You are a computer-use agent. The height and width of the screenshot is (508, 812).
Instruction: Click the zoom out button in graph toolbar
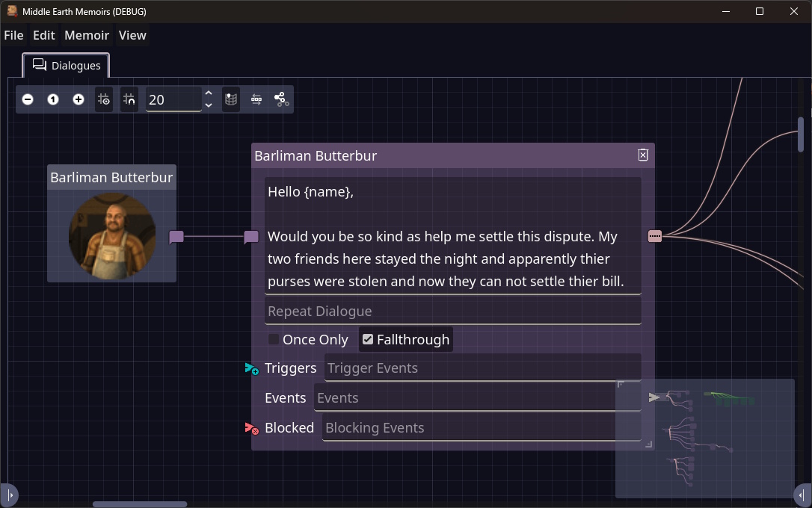click(x=28, y=99)
